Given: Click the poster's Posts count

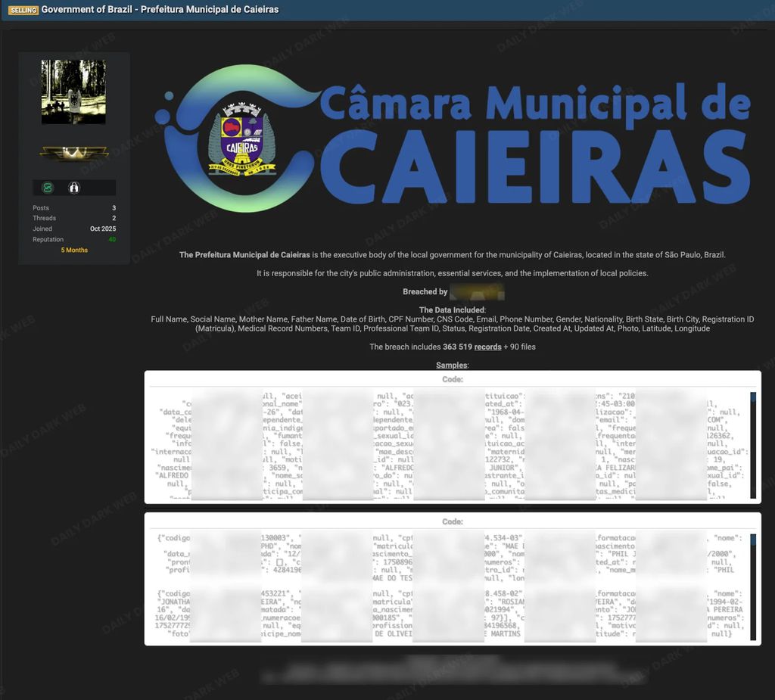Looking at the screenshot, I should click(x=114, y=207).
